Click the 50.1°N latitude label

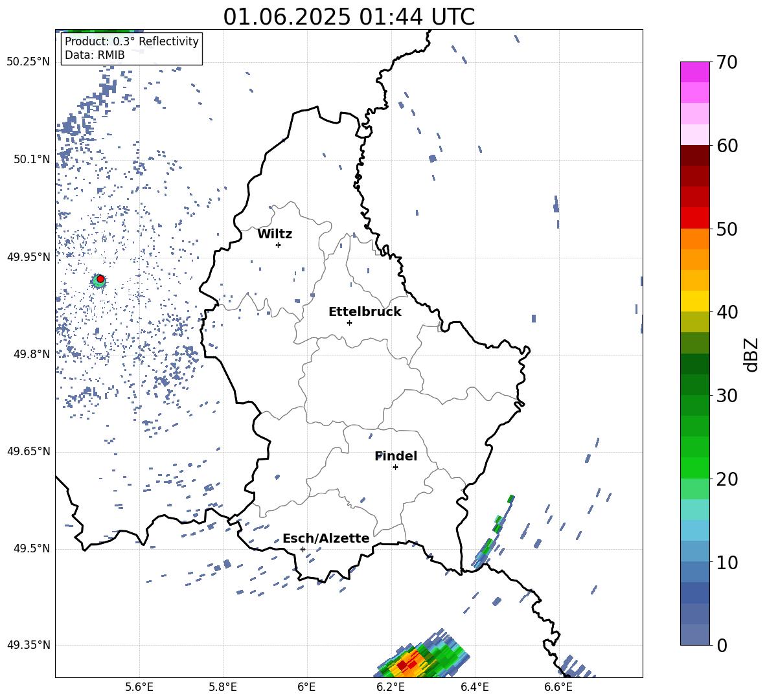point(32,159)
